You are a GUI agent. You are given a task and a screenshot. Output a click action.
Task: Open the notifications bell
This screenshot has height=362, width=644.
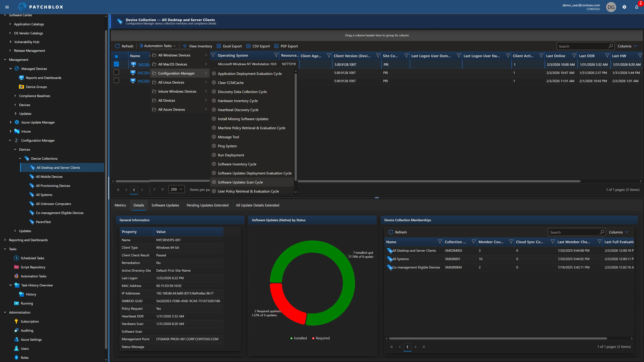click(x=636, y=7)
